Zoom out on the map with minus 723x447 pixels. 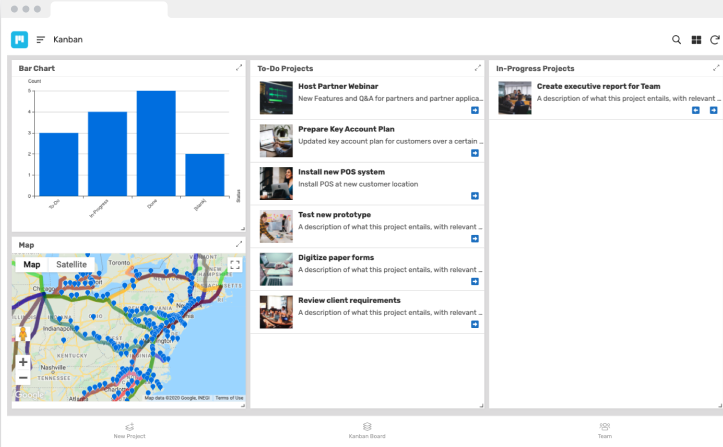coord(23,378)
